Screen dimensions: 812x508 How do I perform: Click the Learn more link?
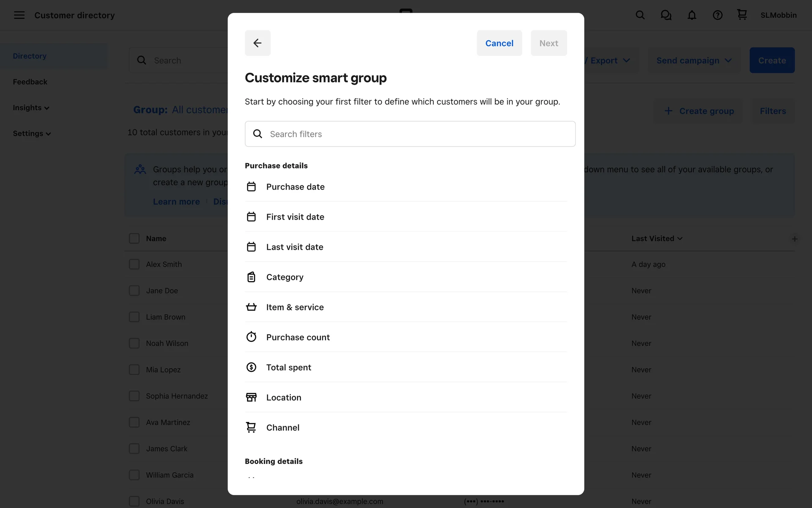click(176, 202)
